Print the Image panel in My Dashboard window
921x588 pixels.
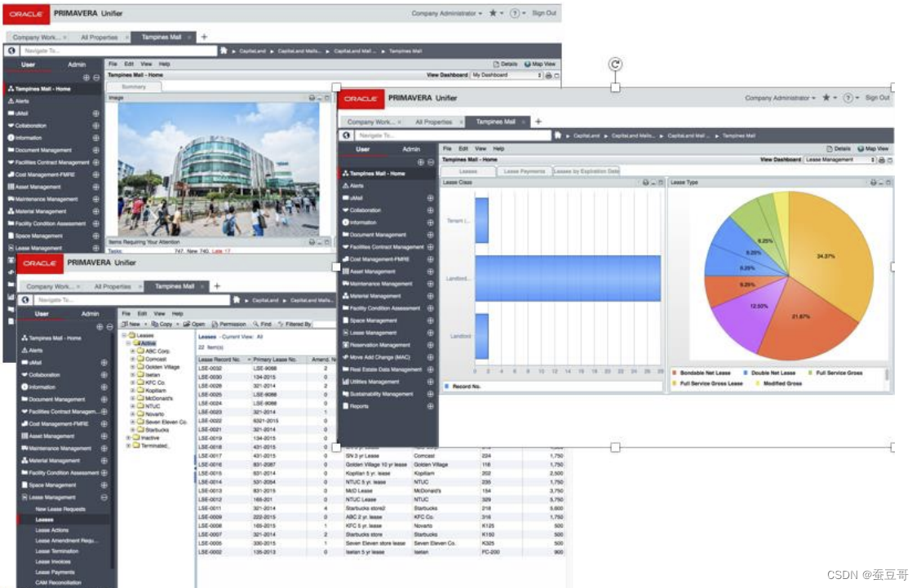[312, 98]
